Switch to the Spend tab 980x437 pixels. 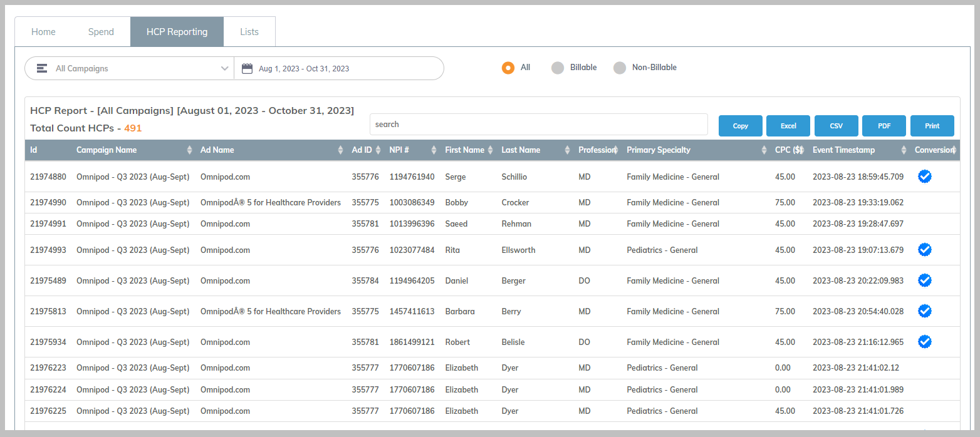tap(101, 31)
